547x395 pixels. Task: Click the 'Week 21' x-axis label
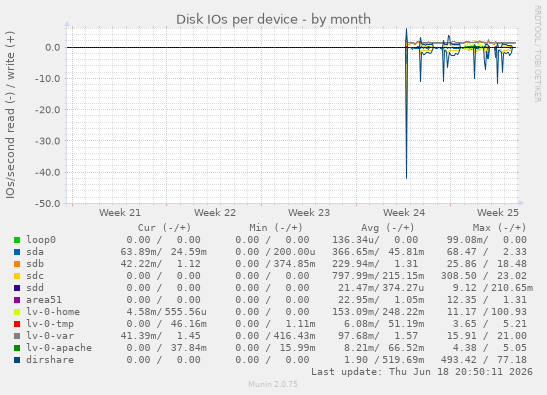tap(120, 213)
